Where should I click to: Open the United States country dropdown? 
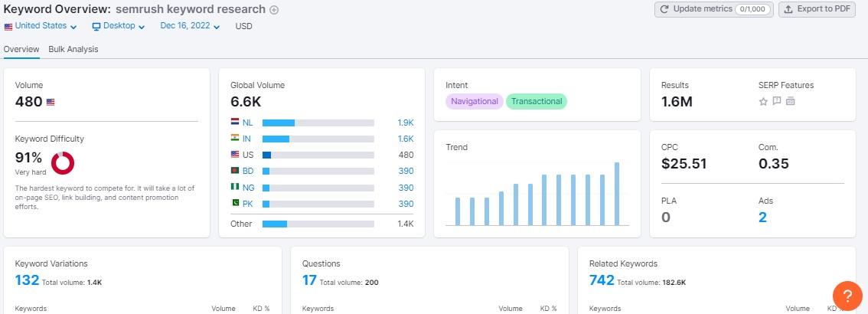40,26
